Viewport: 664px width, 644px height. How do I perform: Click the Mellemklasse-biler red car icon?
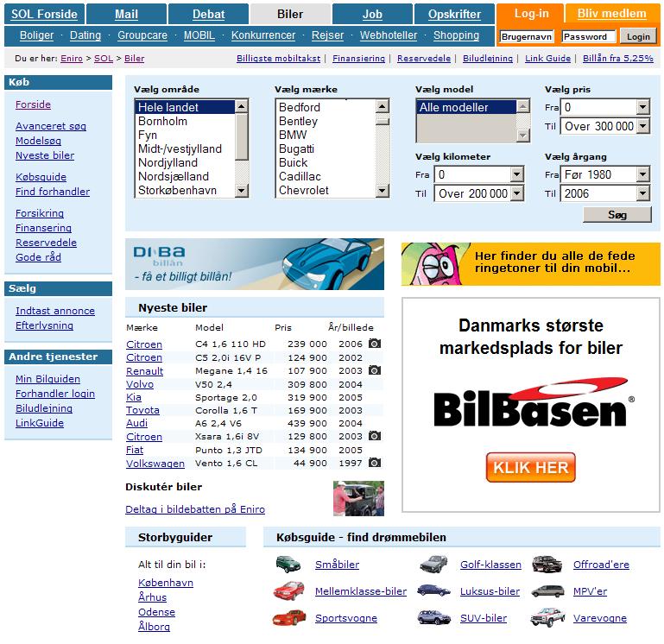pyautogui.click(x=288, y=590)
